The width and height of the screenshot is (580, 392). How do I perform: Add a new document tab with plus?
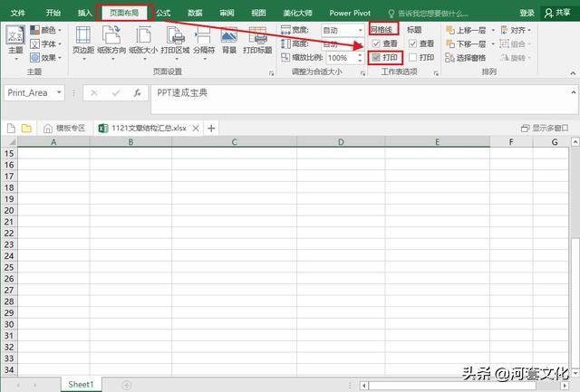coord(211,129)
